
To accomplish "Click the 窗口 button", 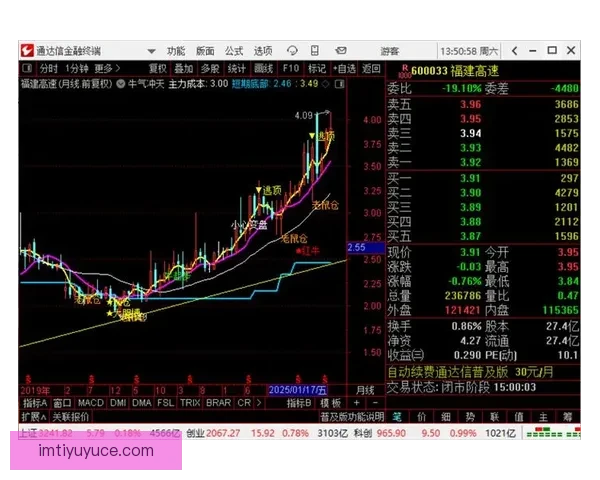I will 62,403.
